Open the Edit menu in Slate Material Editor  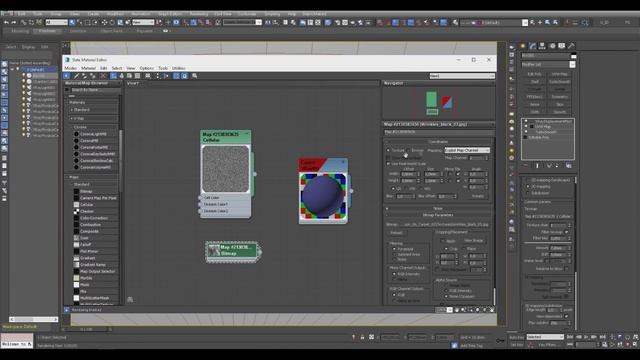[104, 68]
